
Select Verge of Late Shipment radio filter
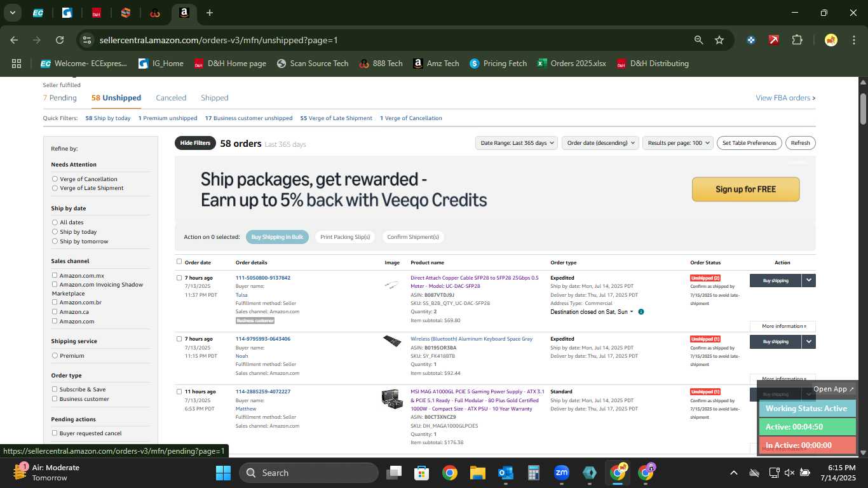point(55,188)
